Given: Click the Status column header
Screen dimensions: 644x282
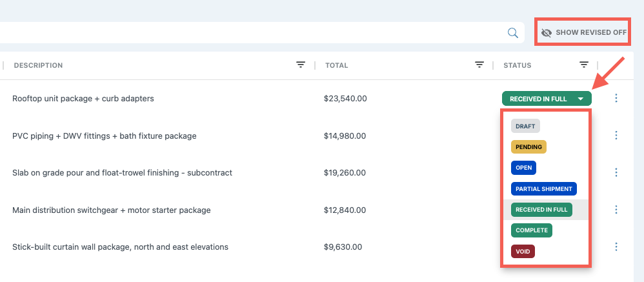Looking at the screenshot, I should click(517, 65).
